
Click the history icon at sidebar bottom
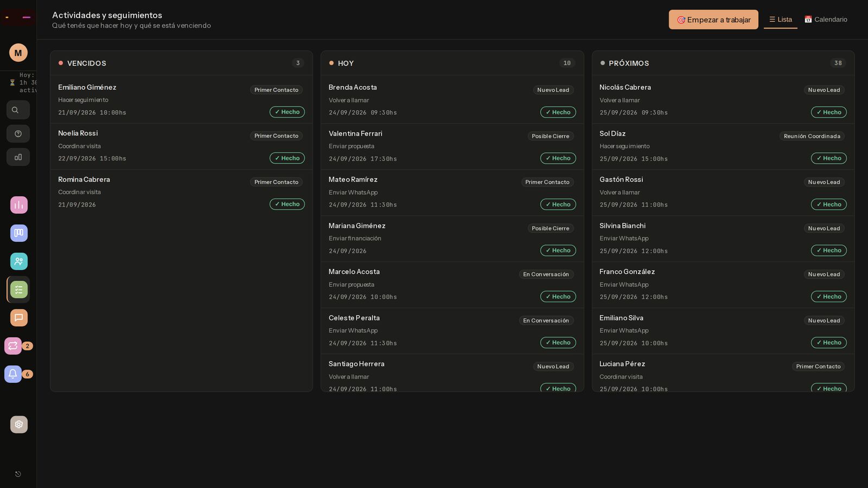18,474
